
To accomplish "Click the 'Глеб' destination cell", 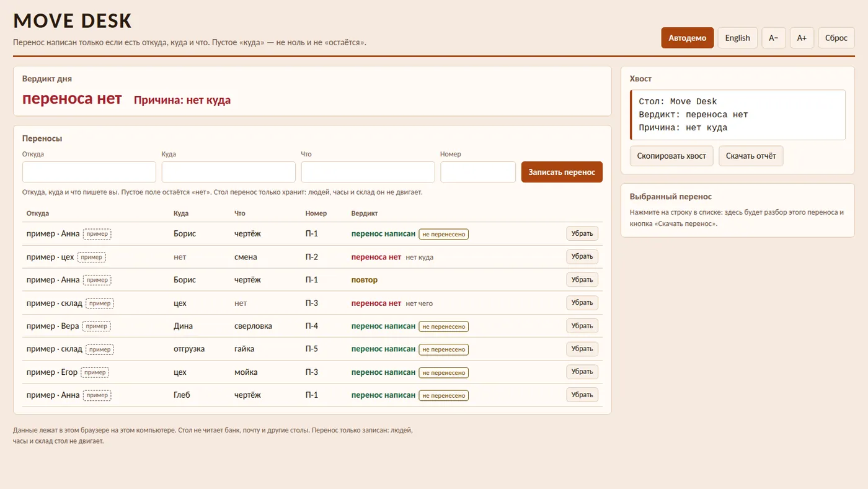I will tap(182, 395).
